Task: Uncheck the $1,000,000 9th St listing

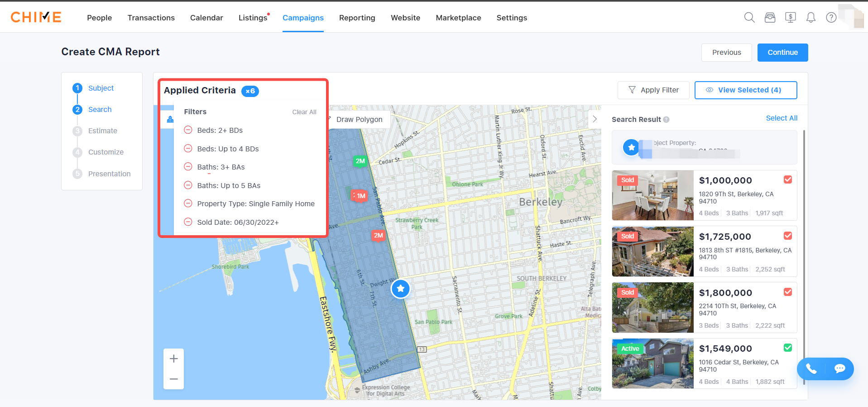Action: [788, 179]
